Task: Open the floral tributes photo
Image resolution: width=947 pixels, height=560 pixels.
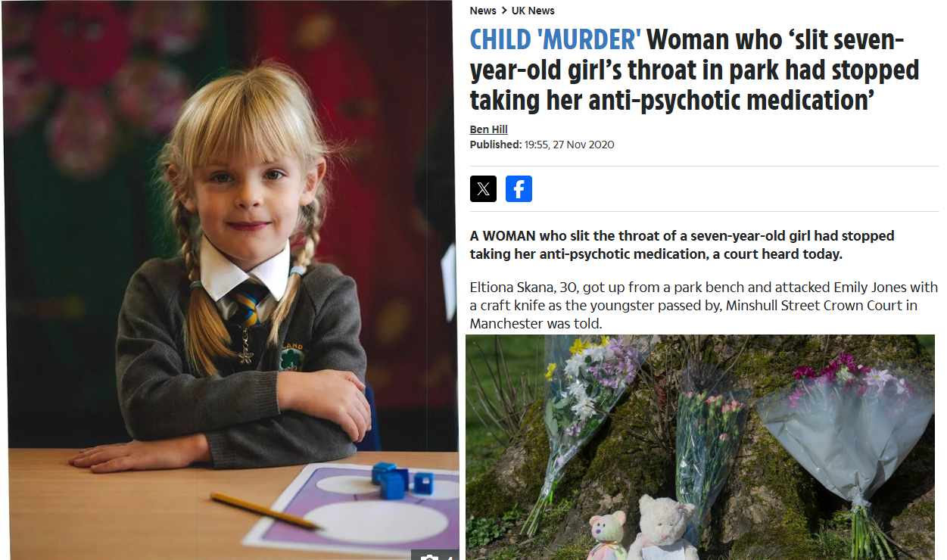Action: (700, 447)
